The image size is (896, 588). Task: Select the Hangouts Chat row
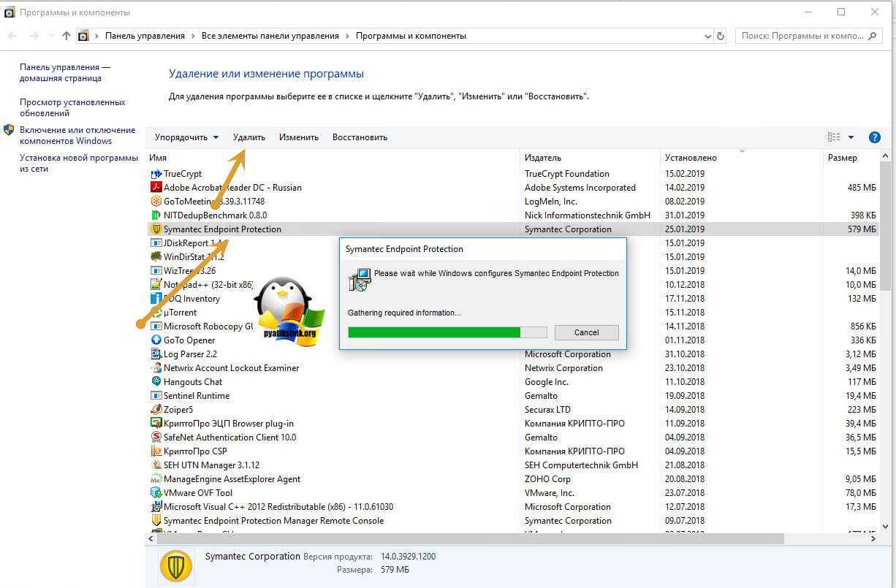(x=513, y=382)
